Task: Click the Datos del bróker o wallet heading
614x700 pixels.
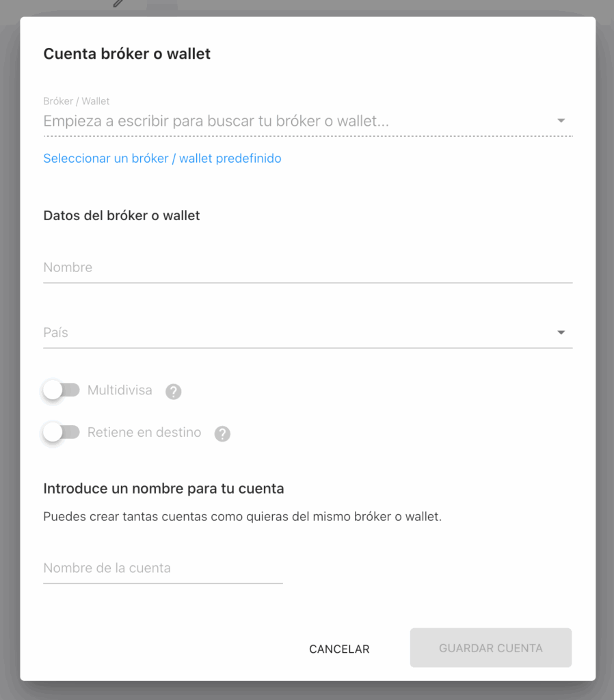Action: click(x=122, y=215)
